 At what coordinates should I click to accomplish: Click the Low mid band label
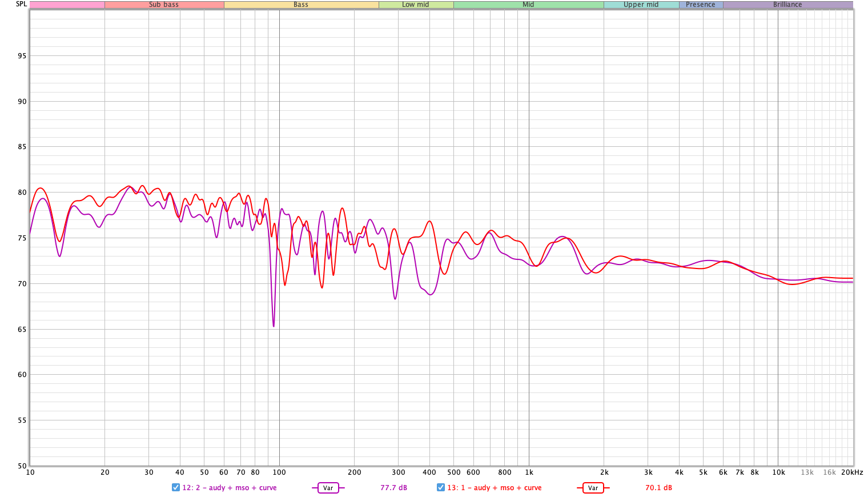[x=416, y=5]
